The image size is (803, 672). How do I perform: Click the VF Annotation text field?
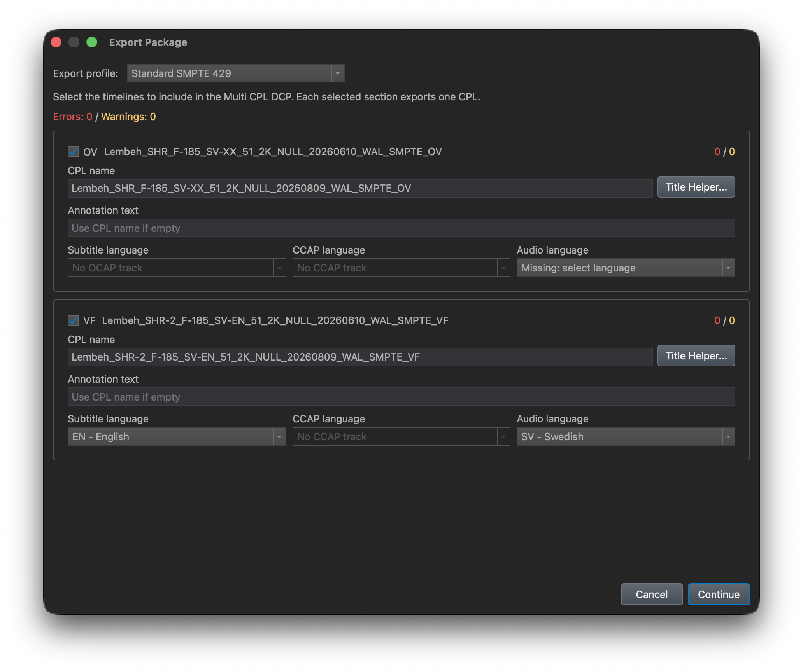[x=401, y=397]
